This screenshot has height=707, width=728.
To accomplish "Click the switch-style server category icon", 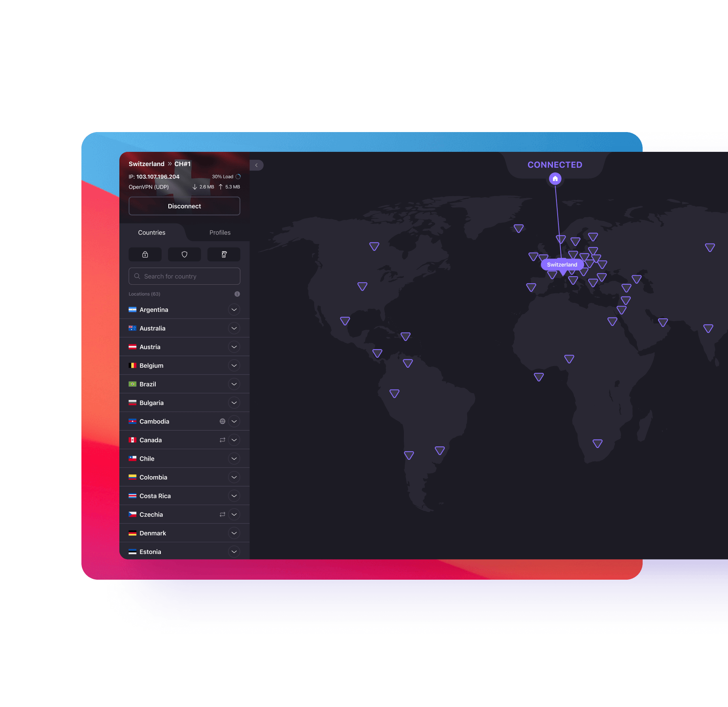I will point(224,254).
